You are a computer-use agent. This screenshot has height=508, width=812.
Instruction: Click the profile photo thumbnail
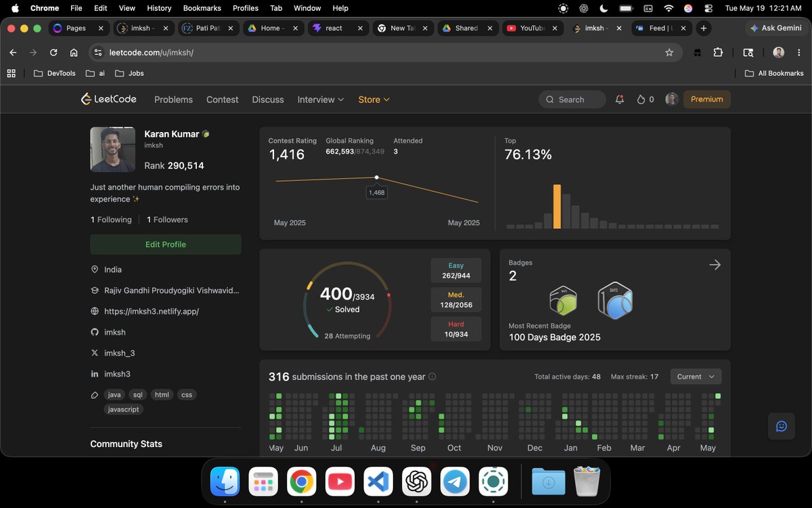point(113,150)
